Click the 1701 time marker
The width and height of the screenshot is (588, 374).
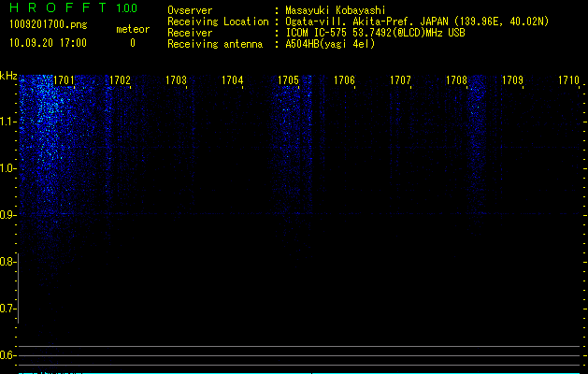tap(64, 80)
